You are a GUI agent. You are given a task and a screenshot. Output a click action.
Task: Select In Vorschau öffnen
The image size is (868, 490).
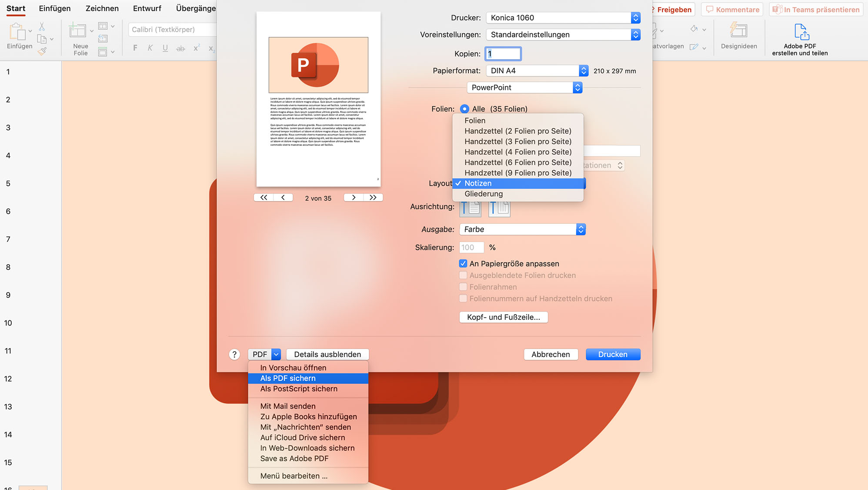point(308,368)
